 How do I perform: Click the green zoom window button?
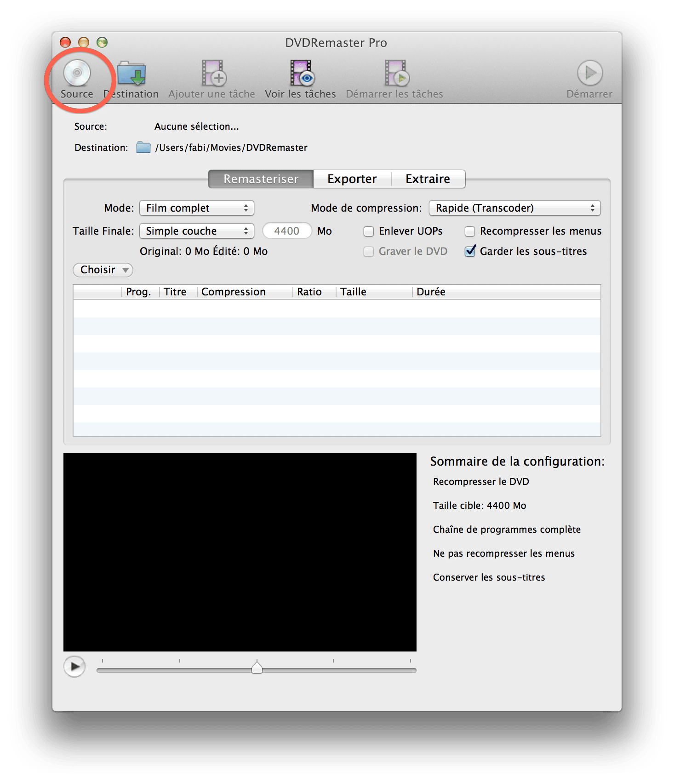102,42
